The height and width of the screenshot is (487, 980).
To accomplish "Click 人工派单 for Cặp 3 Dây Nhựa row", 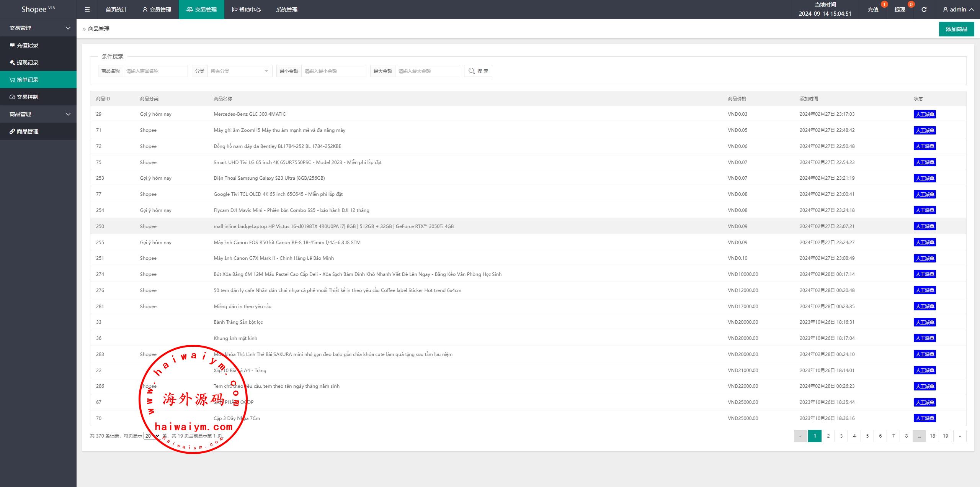I will [925, 418].
